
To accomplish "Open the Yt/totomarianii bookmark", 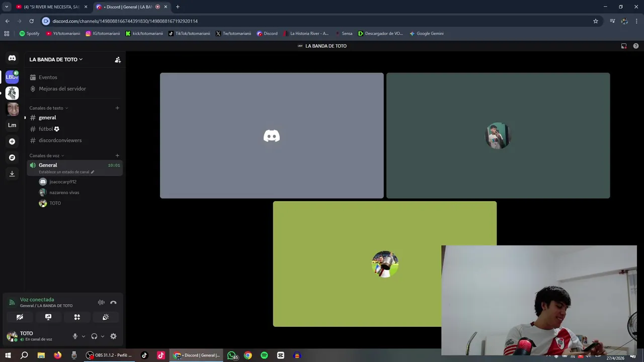I will click(x=63, y=34).
